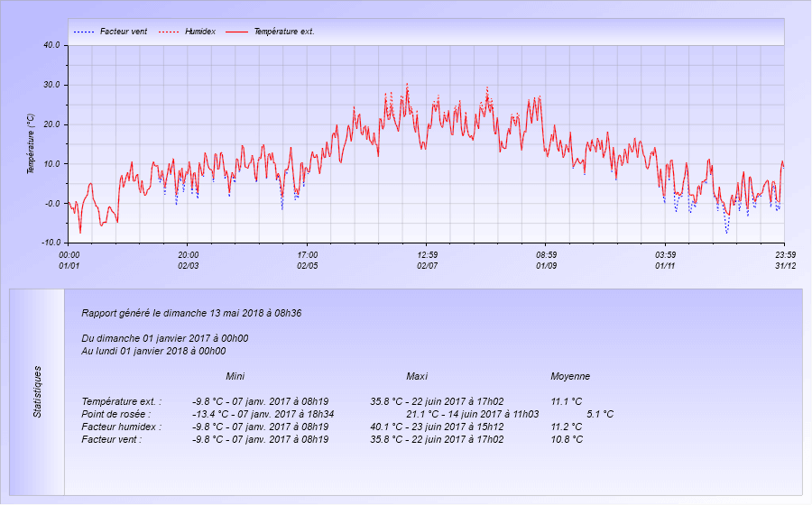Click the 23:59 31/12 time axis marker

coord(784,260)
